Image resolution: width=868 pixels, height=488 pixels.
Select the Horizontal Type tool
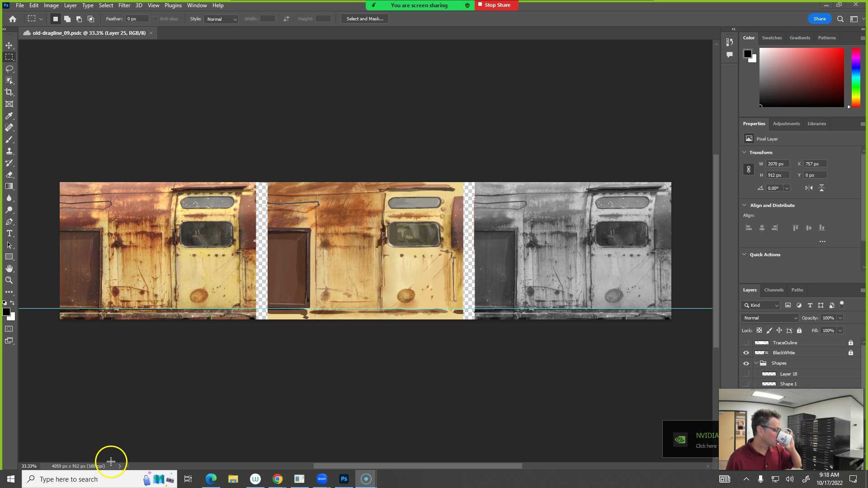tap(9, 234)
